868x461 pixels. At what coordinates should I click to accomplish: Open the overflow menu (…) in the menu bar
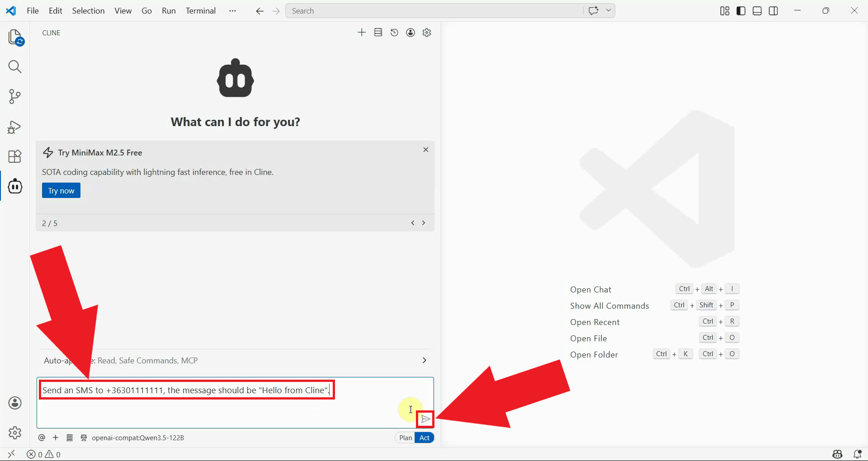pos(232,11)
